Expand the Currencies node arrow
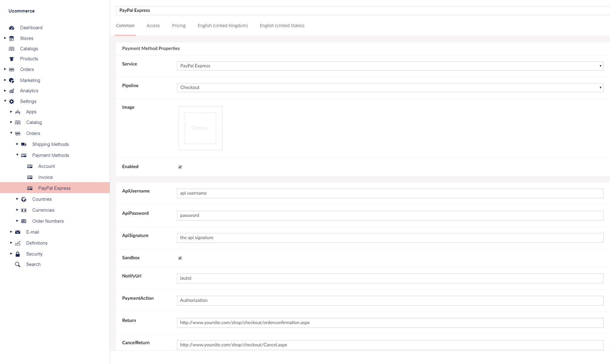The image size is (610, 364). (x=17, y=210)
